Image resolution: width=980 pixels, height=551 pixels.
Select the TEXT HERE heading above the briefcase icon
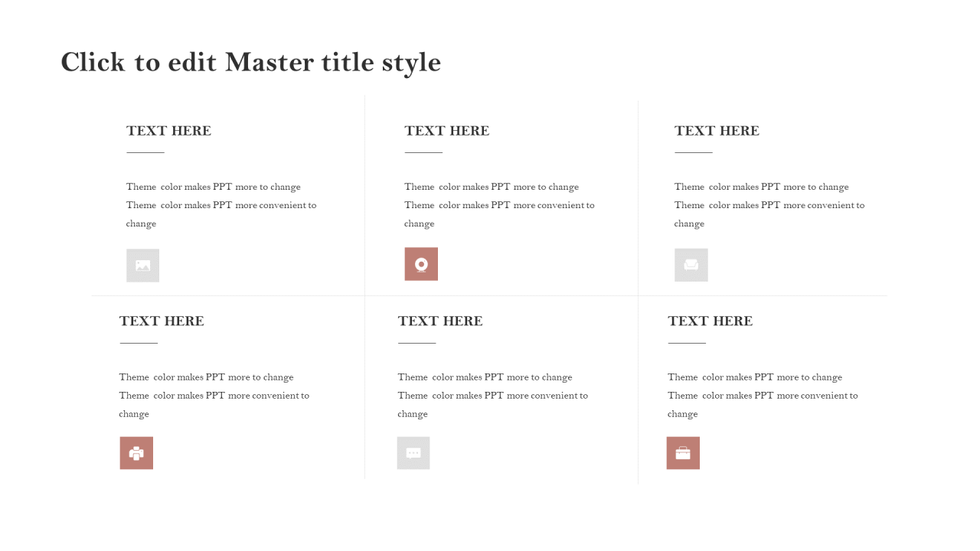pos(710,321)
